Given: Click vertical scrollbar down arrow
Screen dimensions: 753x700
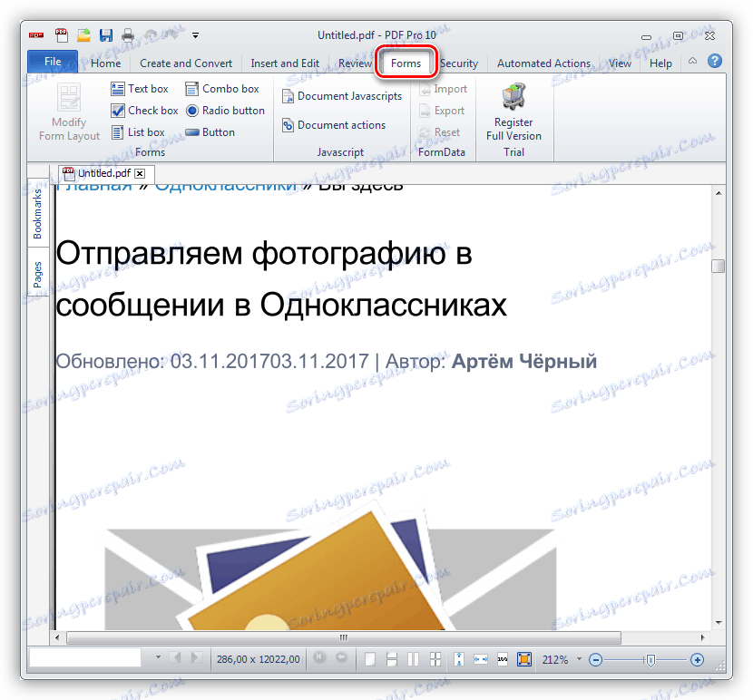Looking at the screenshot, I should (719, 622).
